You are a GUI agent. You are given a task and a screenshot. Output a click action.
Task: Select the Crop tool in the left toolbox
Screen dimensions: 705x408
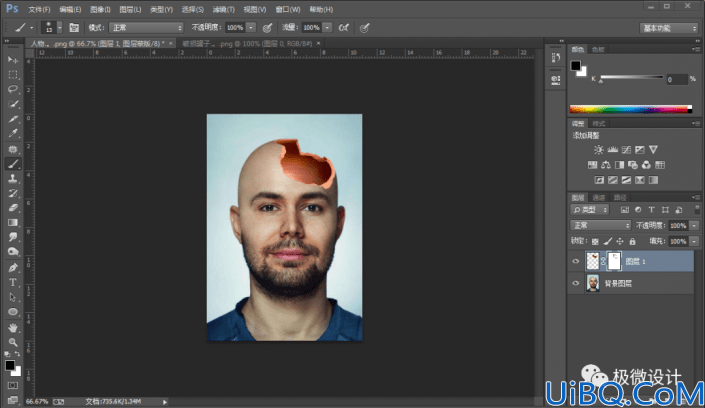click(x=13, y=119)
